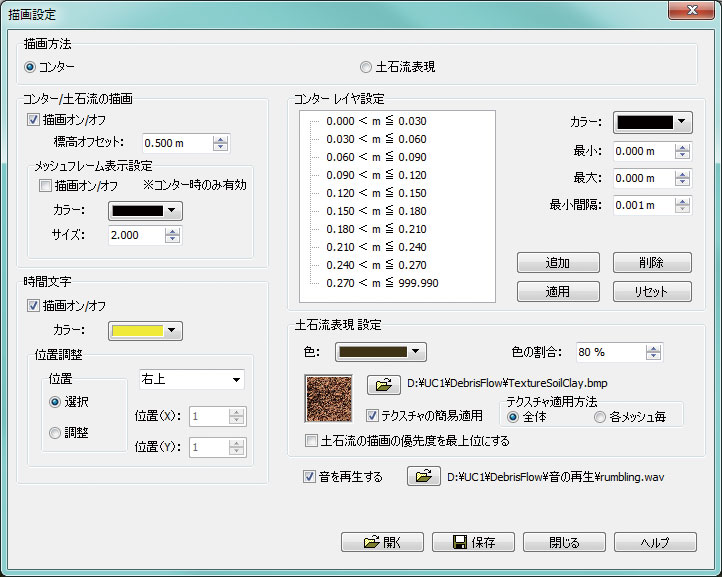722x577 pixels.
Task: Click 最大 value input field
Action: pos(644,178)
